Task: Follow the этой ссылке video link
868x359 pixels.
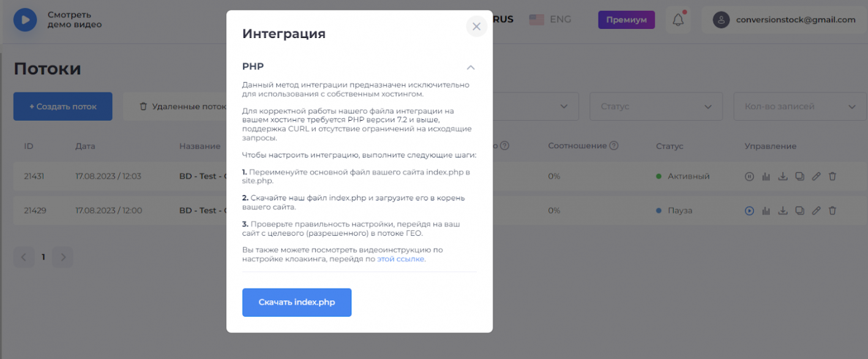Action: [x=401, y=259]
